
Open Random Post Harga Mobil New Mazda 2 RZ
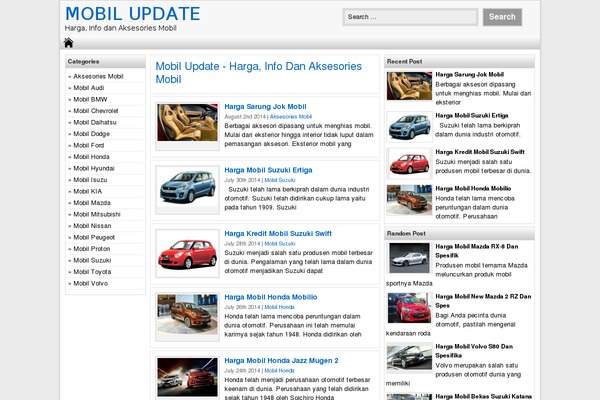483,301
